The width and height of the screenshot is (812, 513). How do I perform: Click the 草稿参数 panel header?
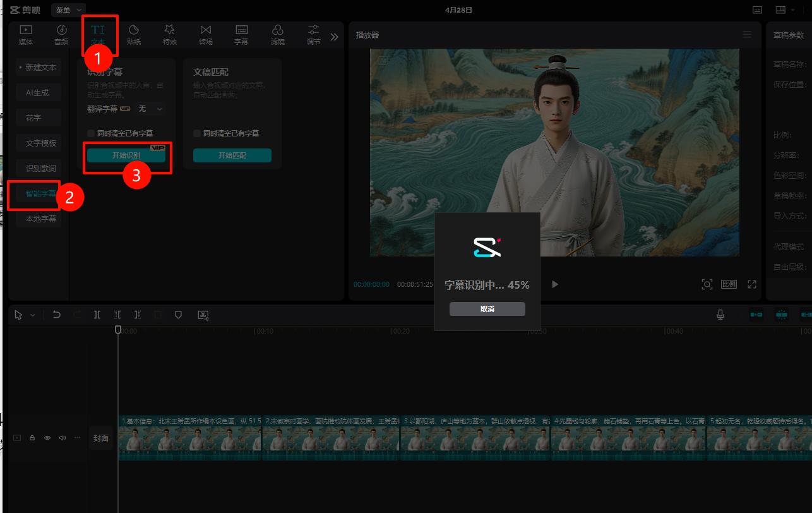point(789,35)
